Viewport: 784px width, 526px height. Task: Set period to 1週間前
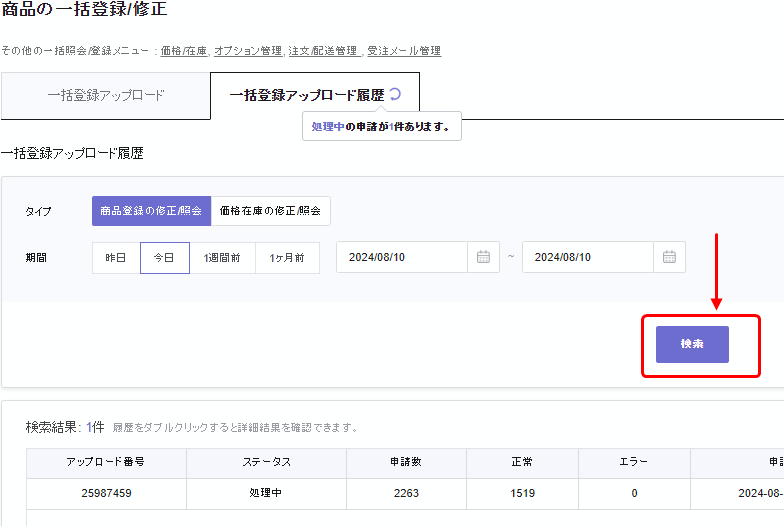[x=222, y=257]
